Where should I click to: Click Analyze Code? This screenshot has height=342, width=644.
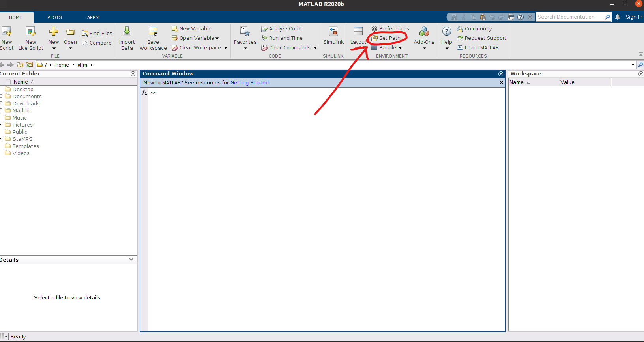click(x=281, y=29)
